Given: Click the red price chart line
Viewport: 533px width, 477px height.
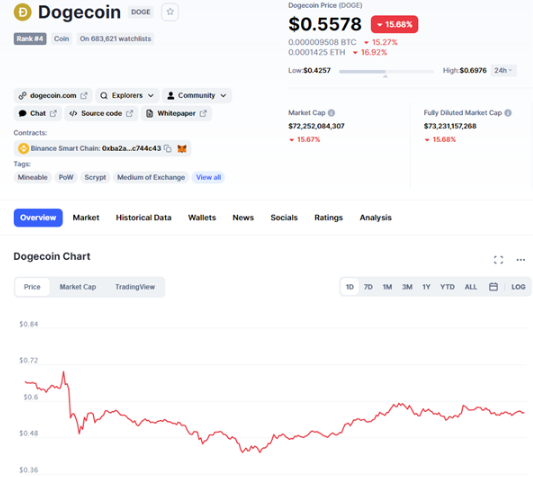Looking at the screenshot, I should (274, 412).
